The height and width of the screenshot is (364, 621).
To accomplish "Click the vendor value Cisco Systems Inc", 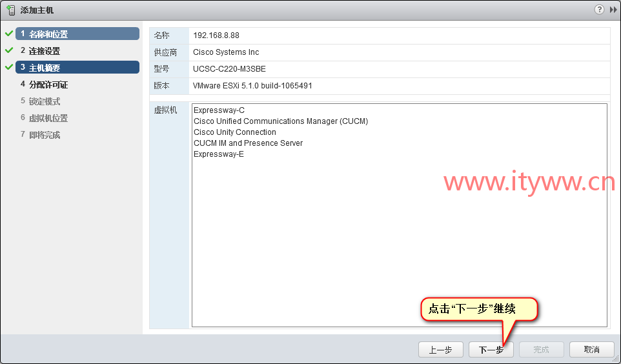I will pyautogui.click(x=226, y=52).
